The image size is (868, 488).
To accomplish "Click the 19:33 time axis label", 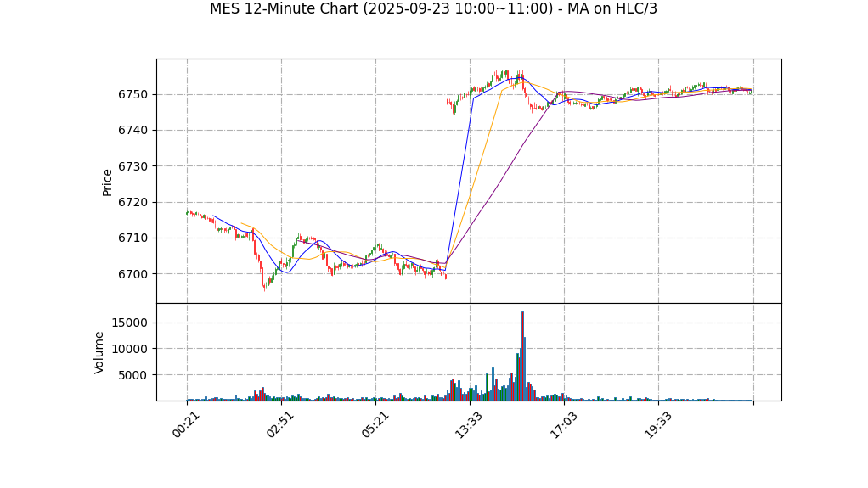I will 656,425.
